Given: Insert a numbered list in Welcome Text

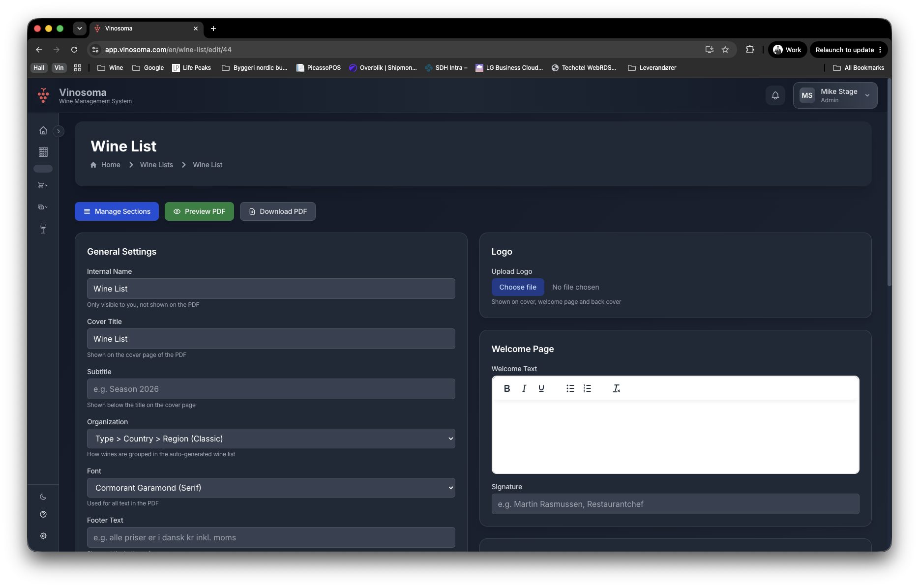Looking at the screenshot, I should click(587, 389).
